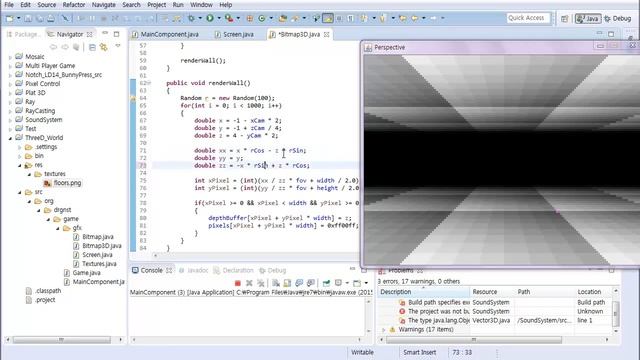Click the Back navigation arrow in toolbar
Viewport: 640px width, 360px height.
(x=415, y=18)
